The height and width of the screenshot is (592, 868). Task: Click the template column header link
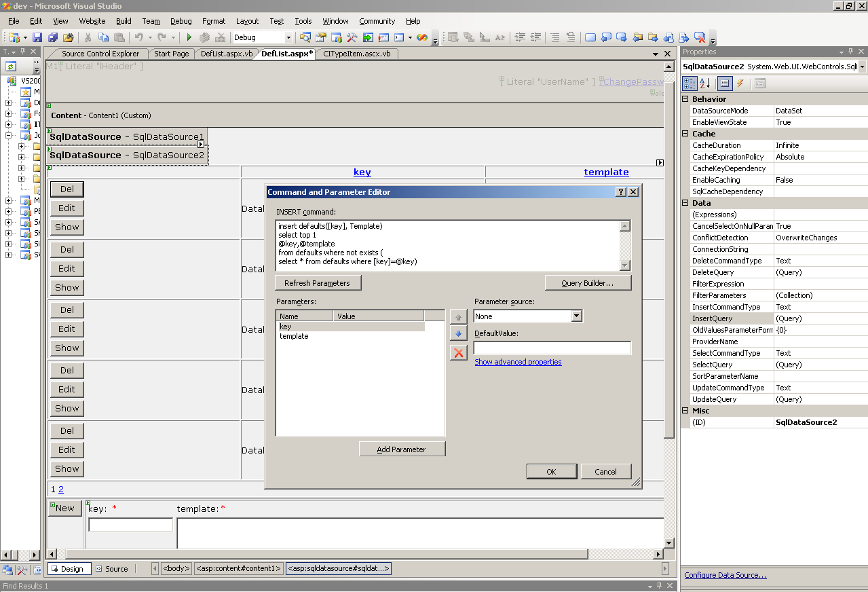click(x=606, y=172)
